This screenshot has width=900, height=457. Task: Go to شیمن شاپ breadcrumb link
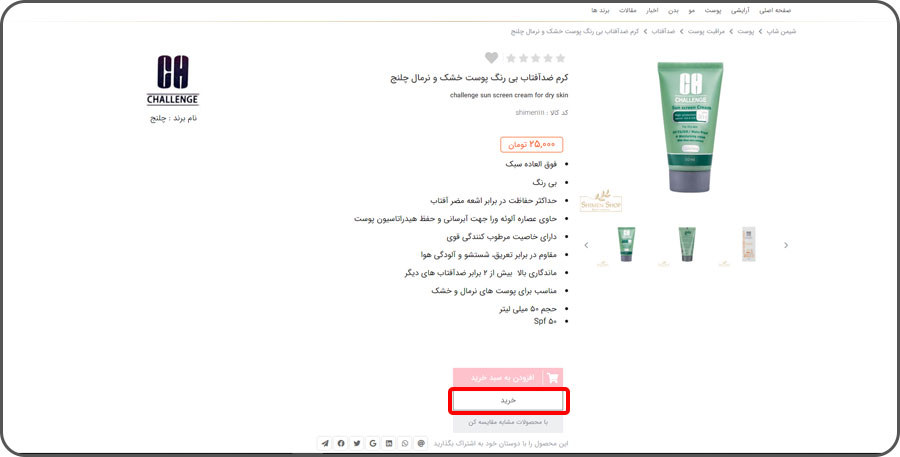(x=781, y=31)
